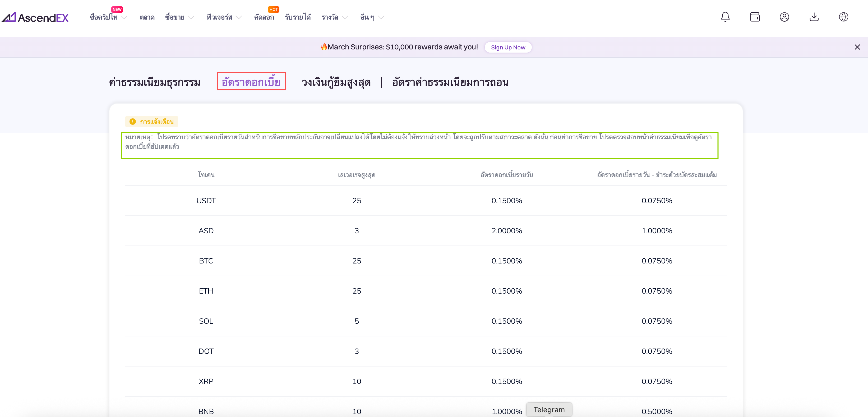Open the user account profile icon

pos(784,17)
